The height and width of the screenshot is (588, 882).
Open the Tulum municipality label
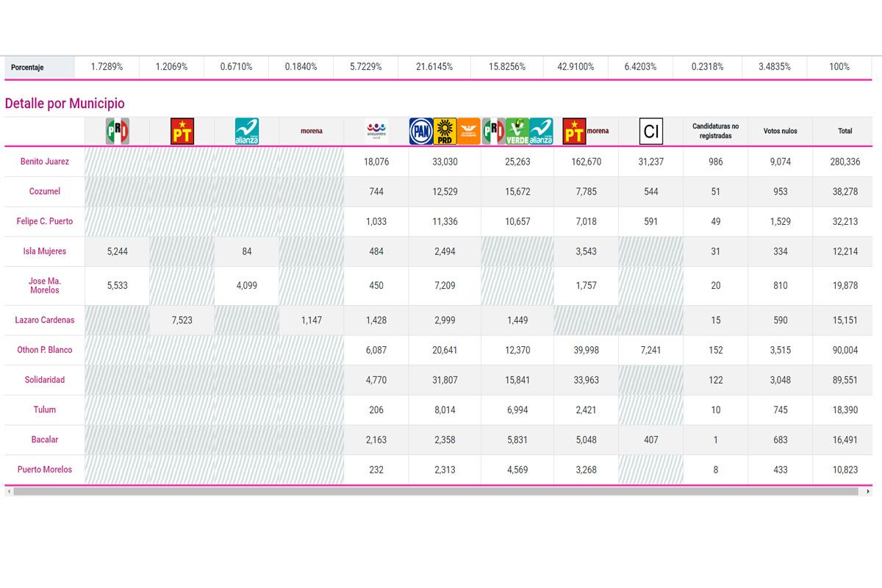[45, 409]
